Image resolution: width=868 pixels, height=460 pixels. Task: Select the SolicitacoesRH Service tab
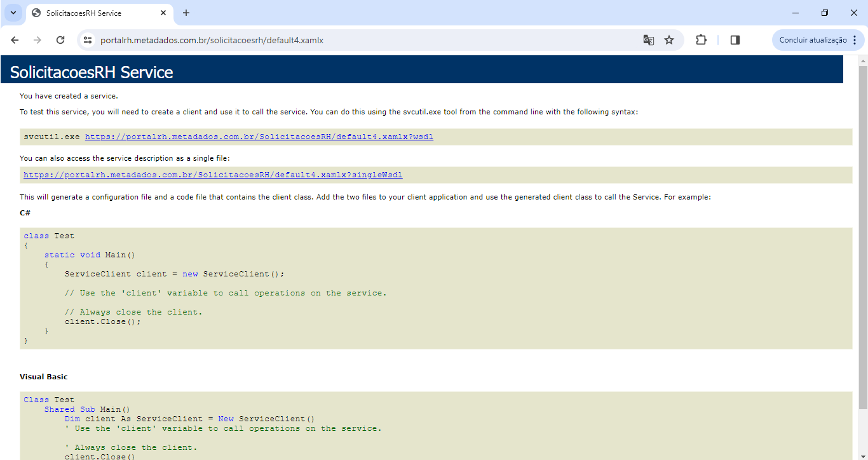[89, 13]
